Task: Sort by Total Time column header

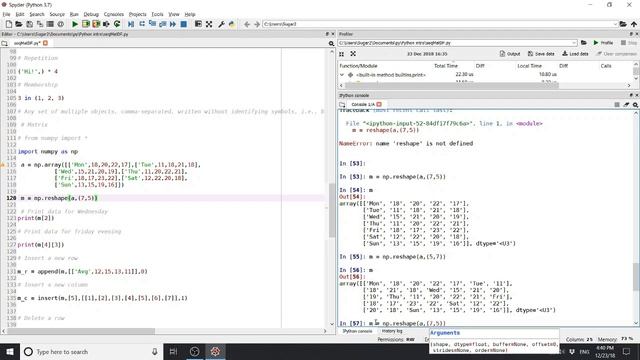Action: [446, 66]
